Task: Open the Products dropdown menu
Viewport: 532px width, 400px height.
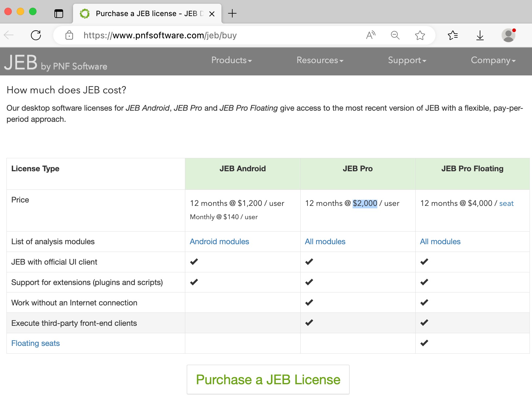Action: tap(231, 60)
